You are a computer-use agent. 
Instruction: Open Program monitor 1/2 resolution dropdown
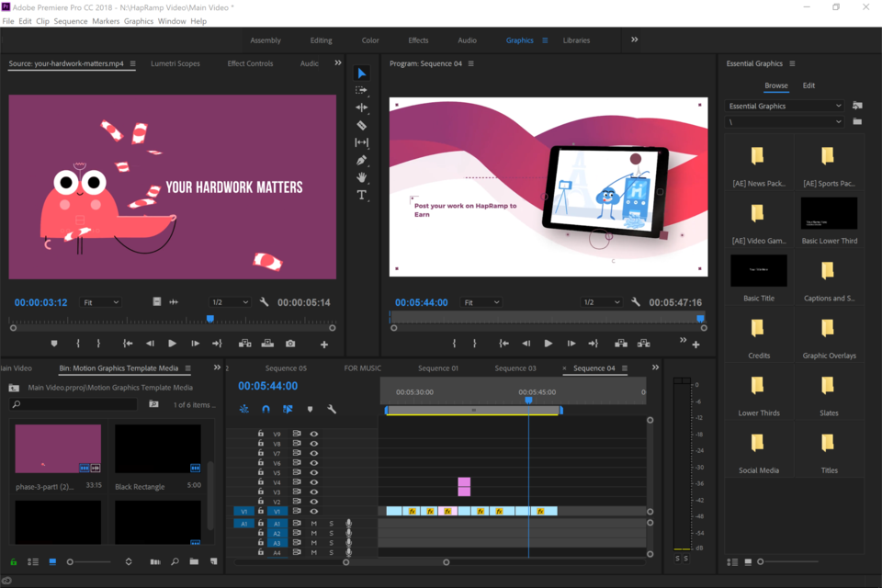tap(601, 302)
